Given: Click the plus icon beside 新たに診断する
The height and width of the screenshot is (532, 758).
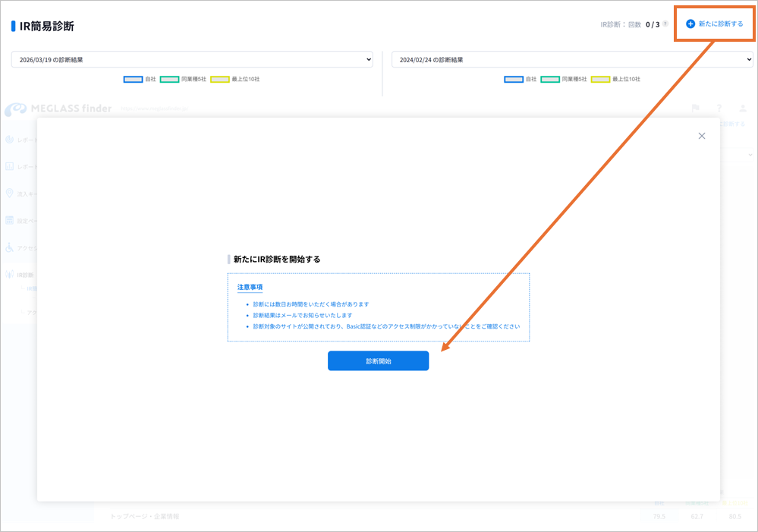Looking at the screenshot, I should (x=690, y=24).
